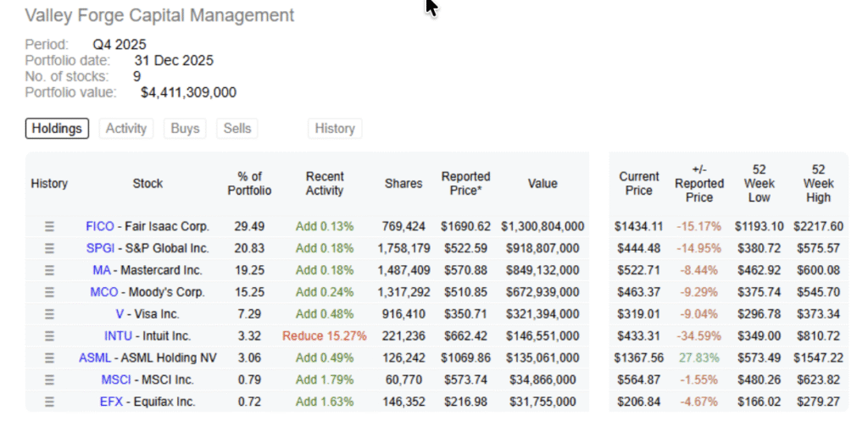Show the History tab
This screenshot has height=432, width=868.
click(335, 129)
